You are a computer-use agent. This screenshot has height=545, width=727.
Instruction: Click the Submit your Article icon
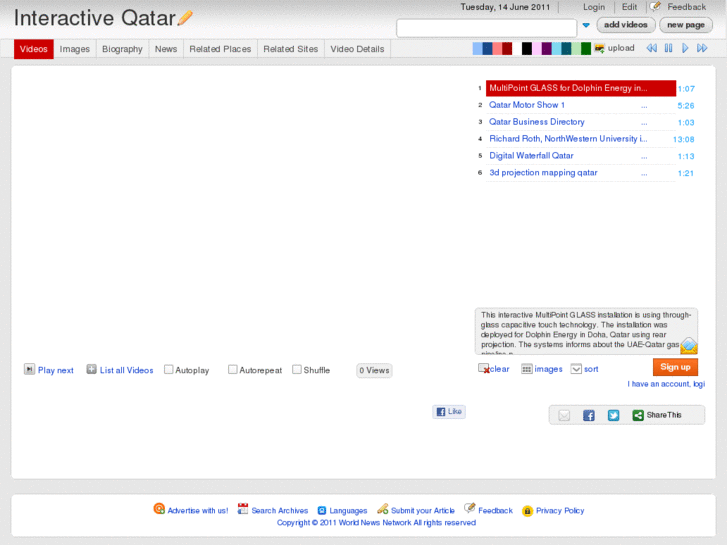[x=383, y=509]
